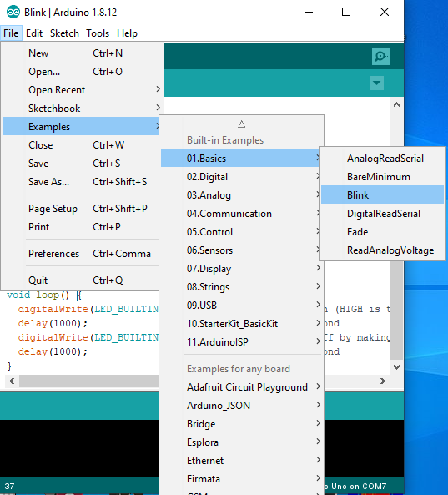
Task: Click the editor vertical scrollbar down arrow
Action: 396,366
